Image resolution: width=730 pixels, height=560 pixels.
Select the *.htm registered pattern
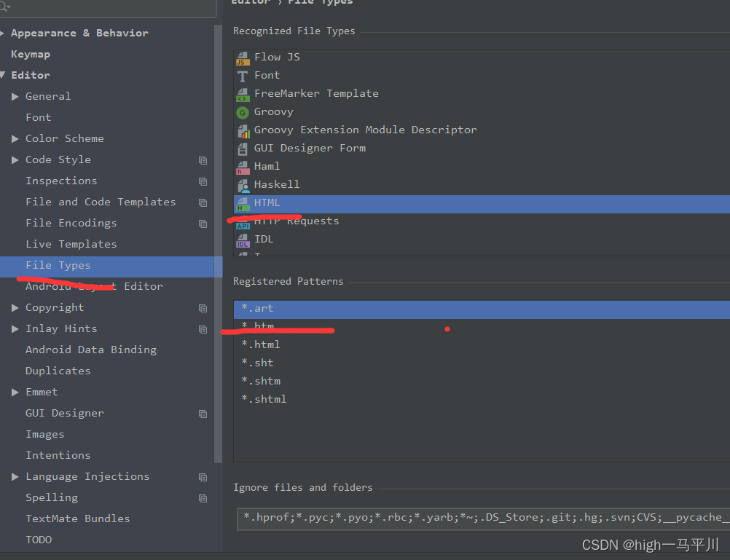click(x=482, y=326)
